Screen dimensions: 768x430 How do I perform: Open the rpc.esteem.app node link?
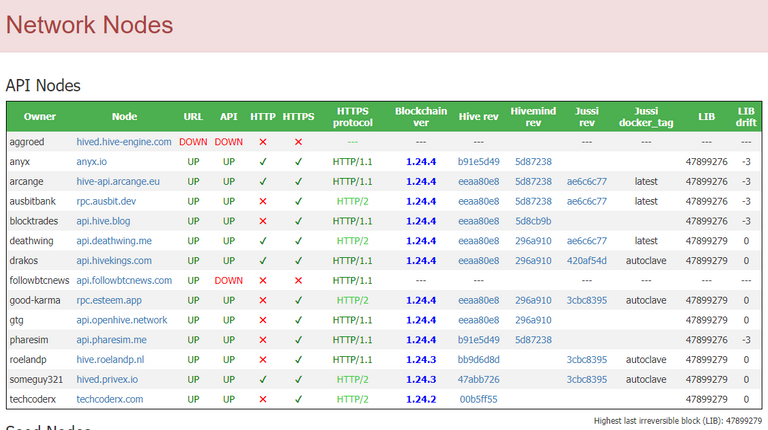[109, 300]
